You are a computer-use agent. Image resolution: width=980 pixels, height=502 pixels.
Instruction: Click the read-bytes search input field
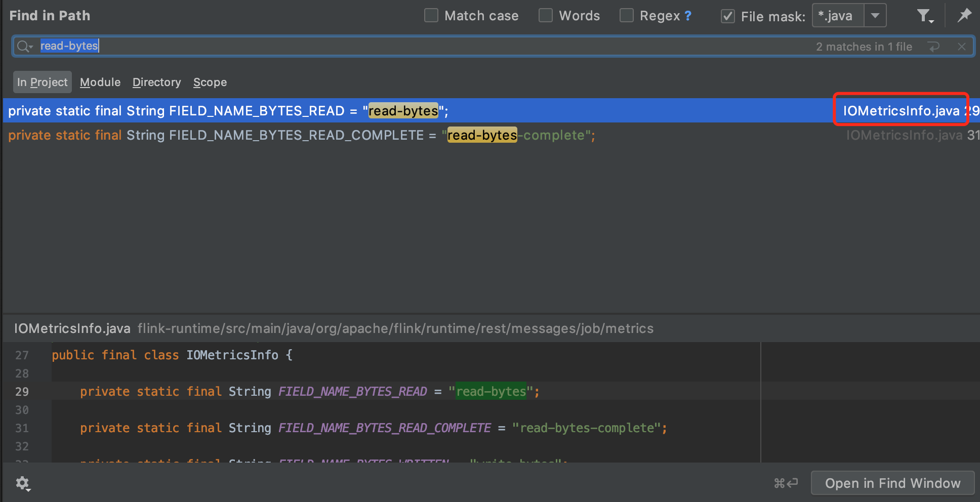(x=494, y=46)
